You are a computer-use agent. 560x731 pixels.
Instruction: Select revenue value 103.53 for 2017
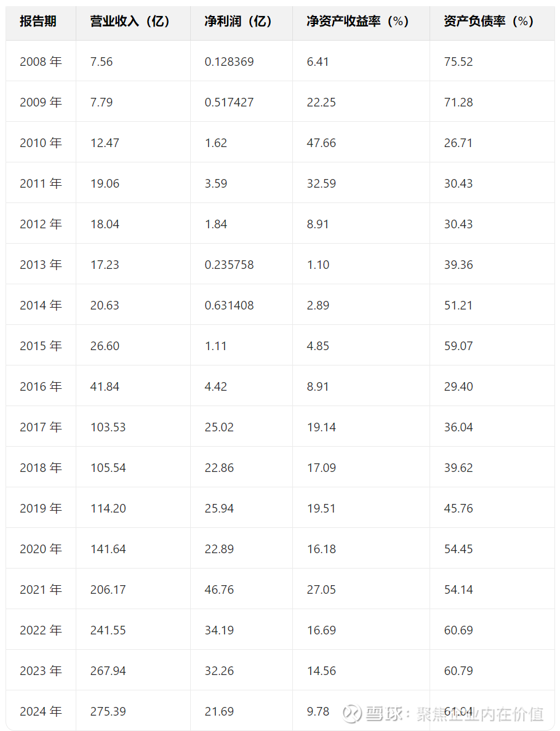coord(108,427)
